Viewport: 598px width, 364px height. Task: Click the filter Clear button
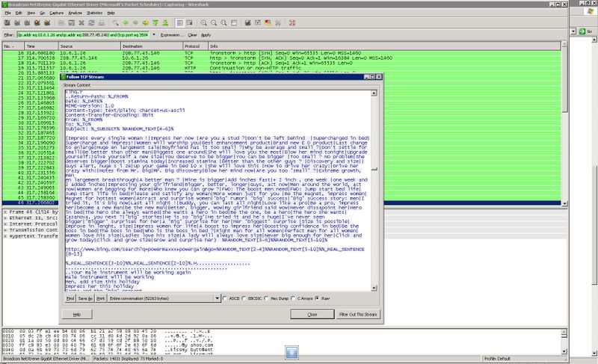pyautogui.click(x=193, y=34)
